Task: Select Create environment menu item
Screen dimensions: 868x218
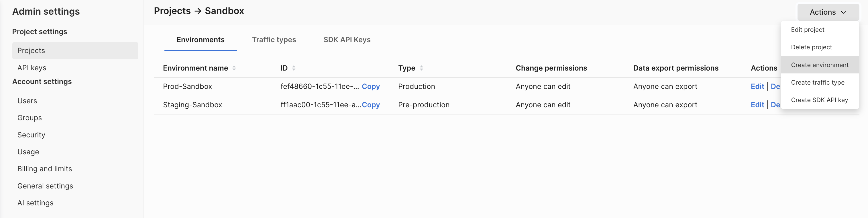Action: 820,65
